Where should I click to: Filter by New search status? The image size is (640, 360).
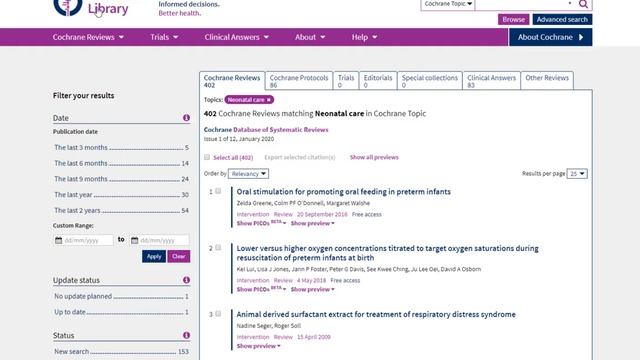click(121, 351)
